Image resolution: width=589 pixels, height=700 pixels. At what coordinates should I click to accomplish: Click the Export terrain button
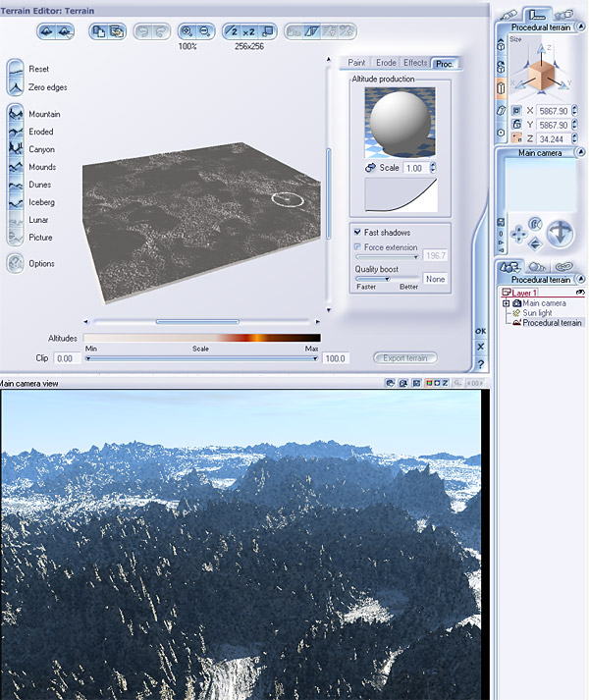tap(405, 358)
